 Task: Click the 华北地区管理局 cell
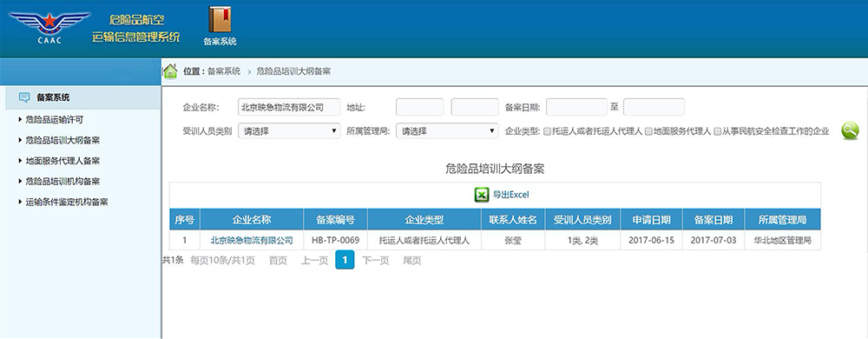point(783,241)
